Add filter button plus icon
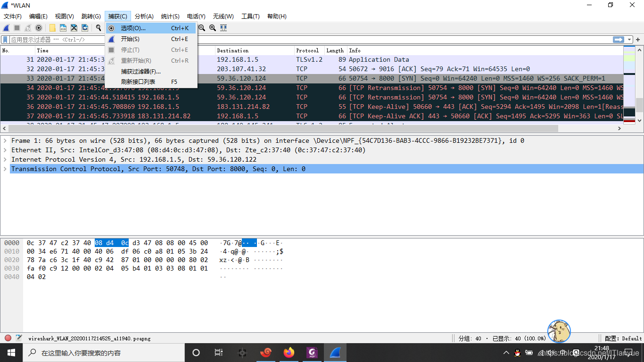 point(638,40)
